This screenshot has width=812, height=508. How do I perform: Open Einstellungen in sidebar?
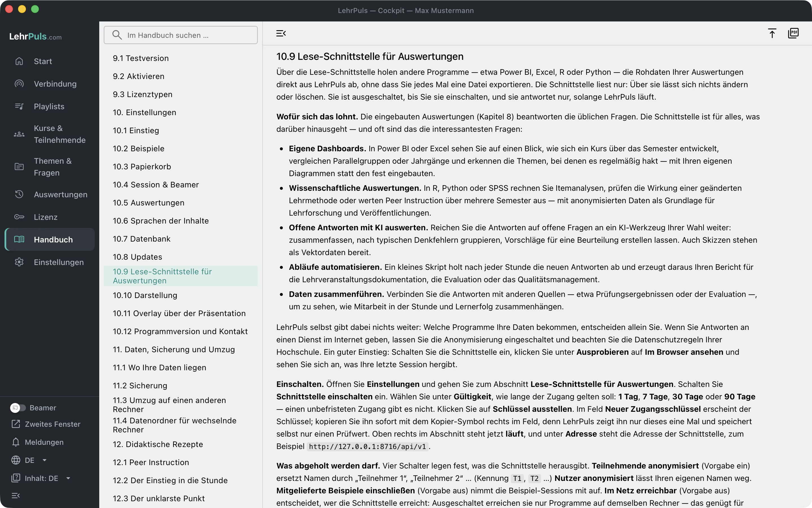click(50, 262)
